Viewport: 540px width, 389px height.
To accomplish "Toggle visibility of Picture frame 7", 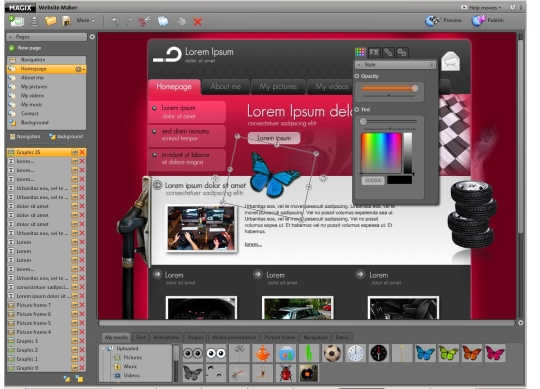I will coord(74,305).
